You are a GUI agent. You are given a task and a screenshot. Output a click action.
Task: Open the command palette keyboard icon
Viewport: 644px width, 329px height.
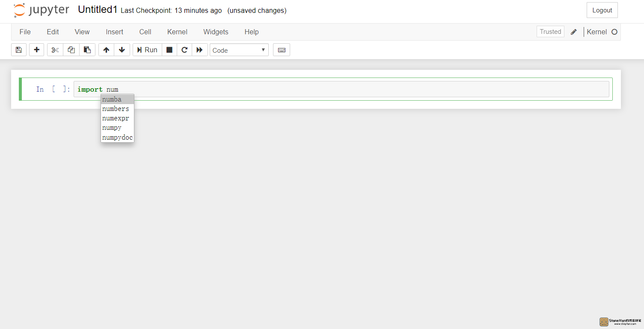282,50
